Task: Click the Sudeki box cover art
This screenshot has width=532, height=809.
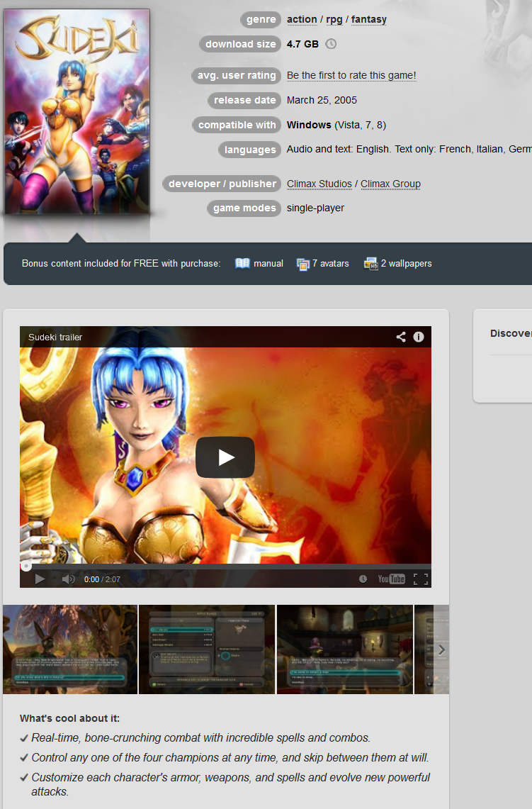Action: (77, 111)
